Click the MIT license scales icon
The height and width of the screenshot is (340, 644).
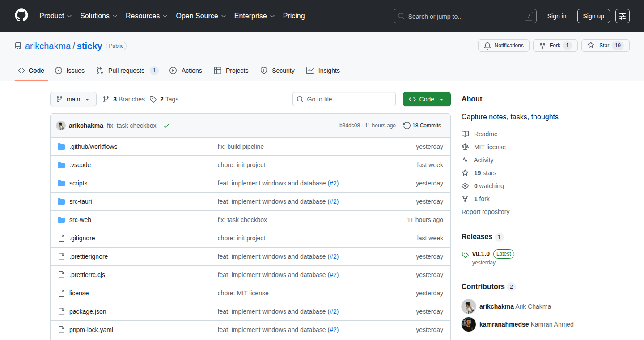pos(465,147)
